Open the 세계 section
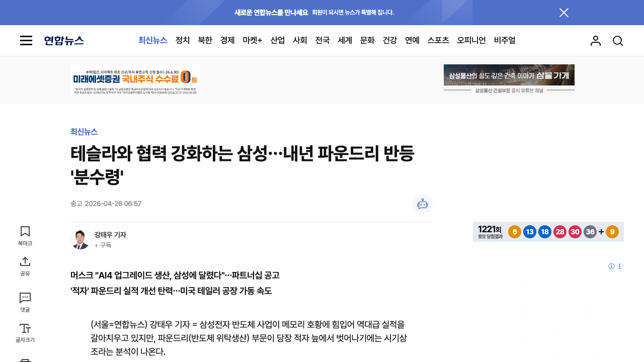Image resolution: width=644 pixels, height=362 pixels. 345,41
